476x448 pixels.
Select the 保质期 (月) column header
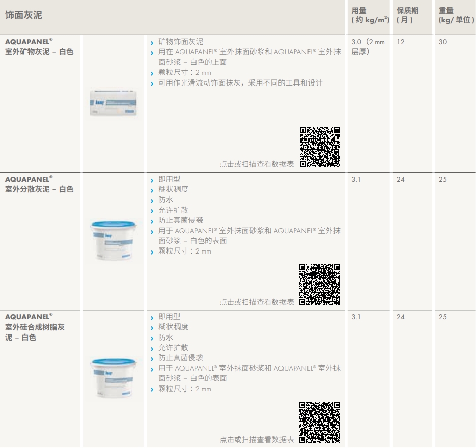[x=407, y=15]
